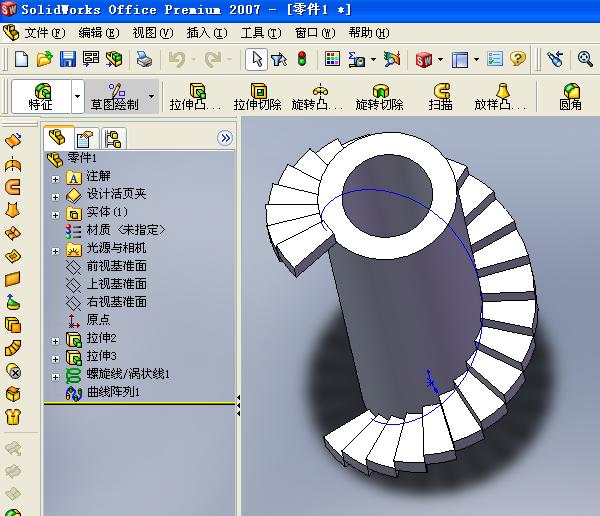Click the double-arrow panel expand button
600x516 pixels.
pos(225,138)
